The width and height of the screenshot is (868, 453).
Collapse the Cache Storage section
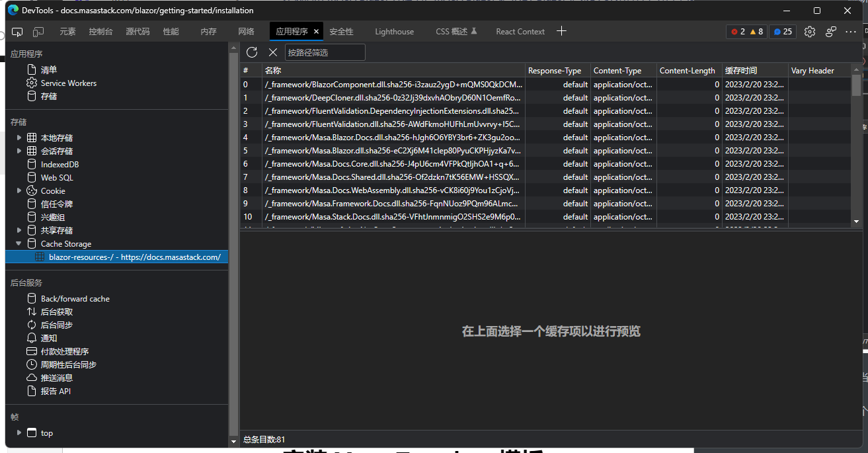click(x=19, y=243)
